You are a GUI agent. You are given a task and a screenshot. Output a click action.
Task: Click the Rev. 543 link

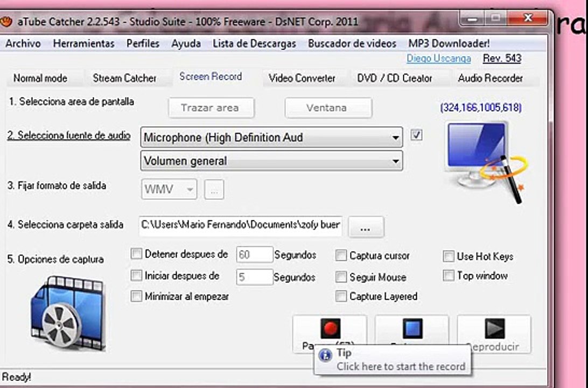[502, 58]
